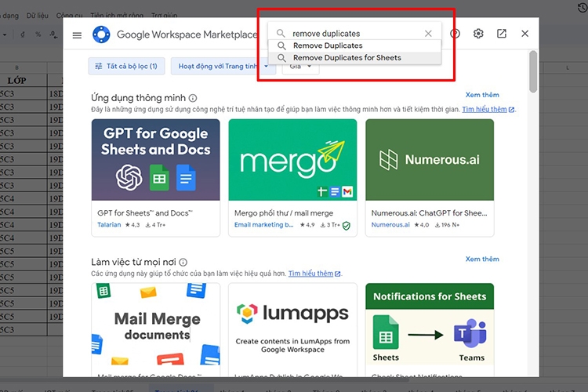Click Xem thêm for Làm việc từ mọi nơi
The width and height of the screenshot is (588, 392).
[x=482, y=260]
